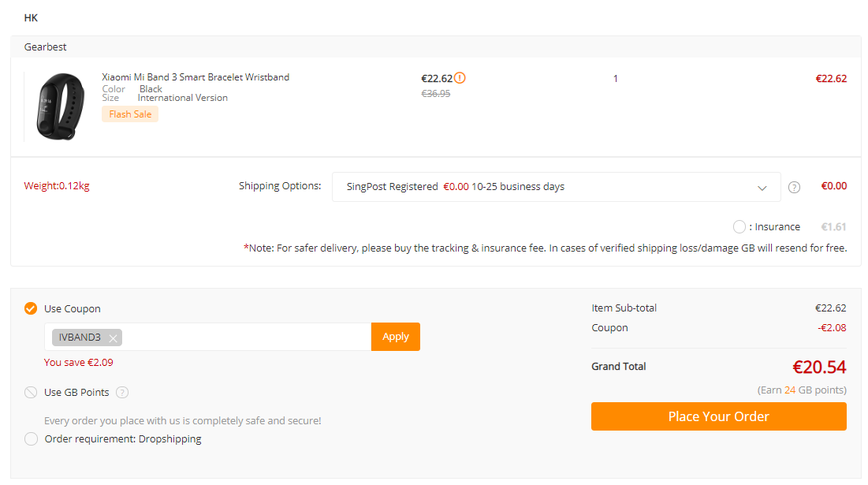Image resolution: width=868 pixels, height=485 pixels.
Task: Click the Place Your Order button
Action: click(718, 416)
